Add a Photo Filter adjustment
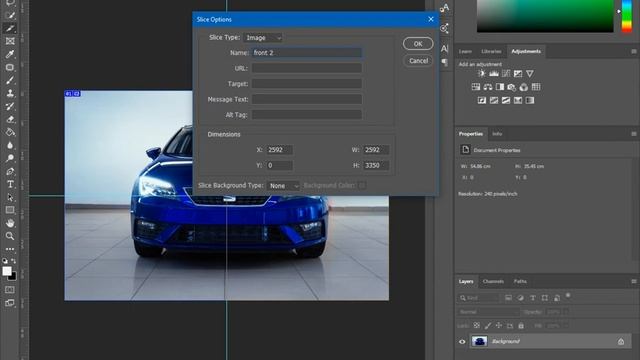Screen dimensions: 640x360 [512, 87]
